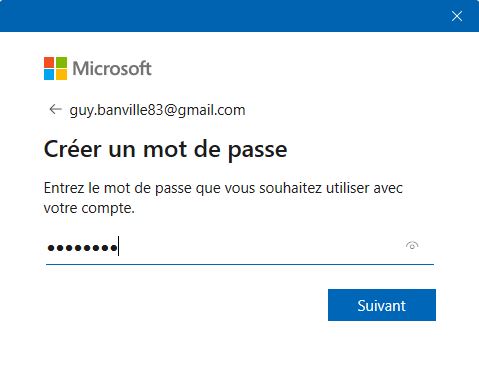The image size is (479, 365).
Task: Click the empty middle of the password field
Action: click(x=260, y=247)
